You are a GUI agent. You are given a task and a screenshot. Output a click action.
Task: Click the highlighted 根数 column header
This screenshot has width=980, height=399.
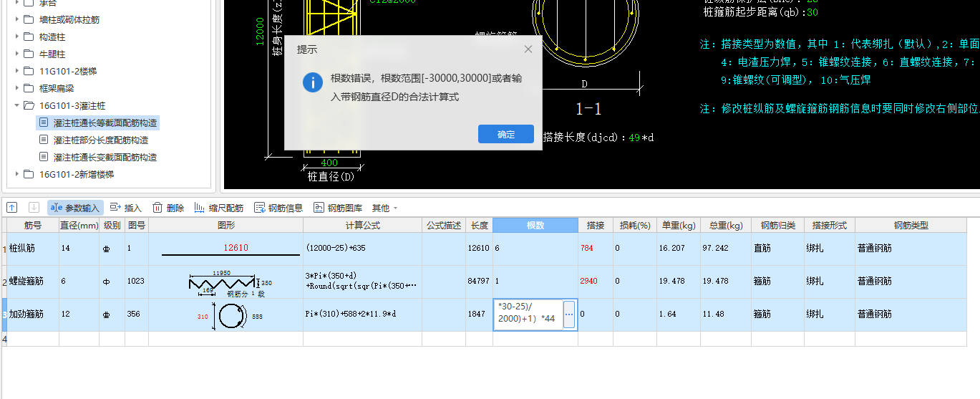pyautogui.click(x=535, y=226)
